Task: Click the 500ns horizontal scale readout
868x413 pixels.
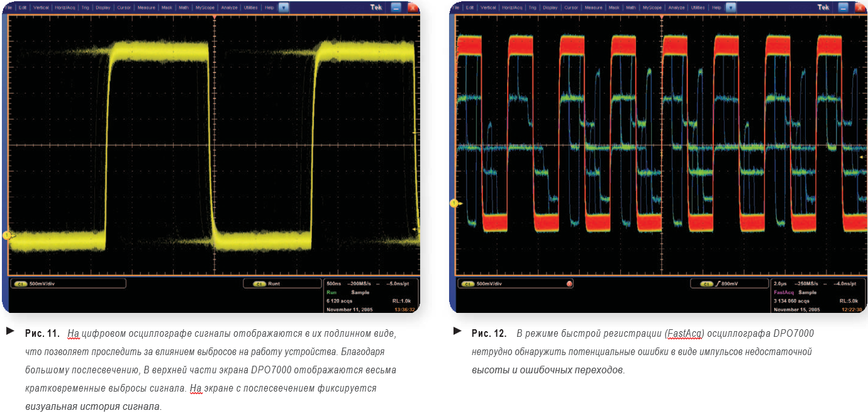Action: click(x=333, y=284)
